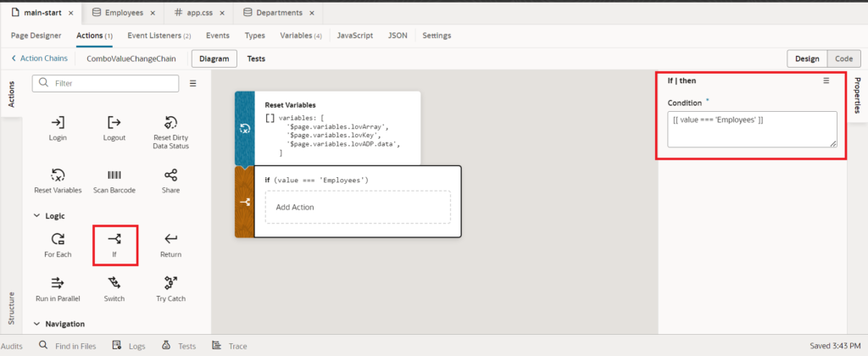Select the Switch logic action
868x356 pixels.
coord(114,289)
